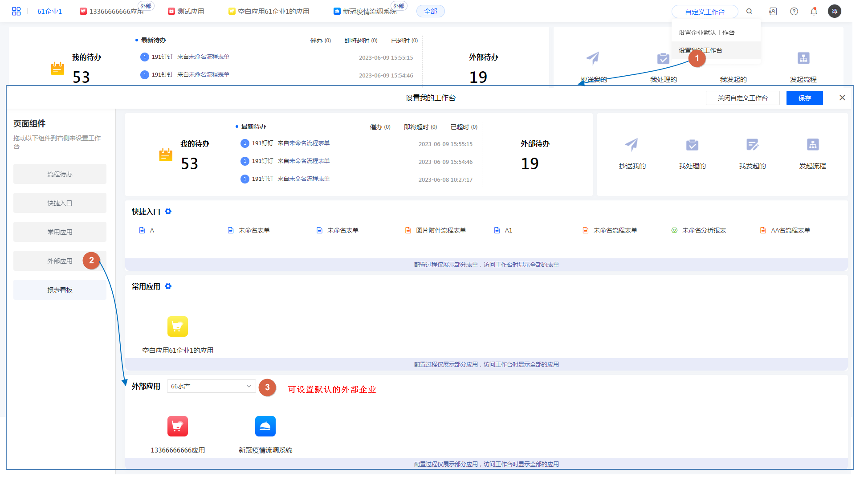Click the 发起流程 icon in dialog
Viewport: 868px width, 477px height.
coord(812,145)
